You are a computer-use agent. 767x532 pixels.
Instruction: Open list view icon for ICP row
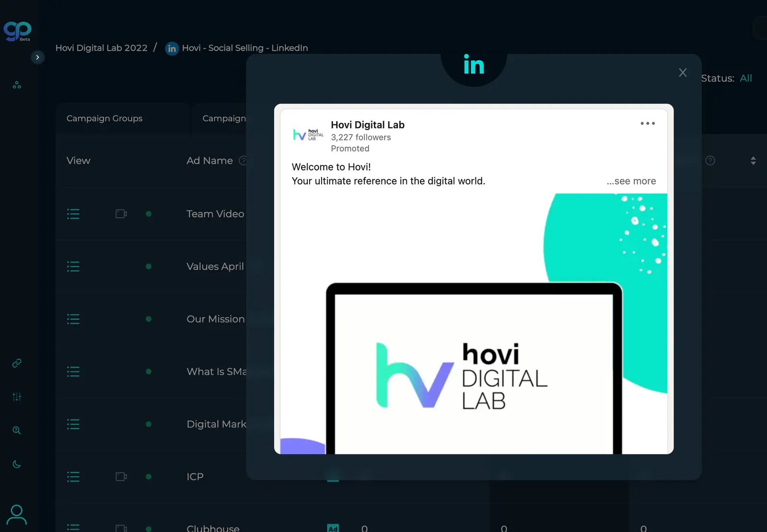tap(73, 477)
